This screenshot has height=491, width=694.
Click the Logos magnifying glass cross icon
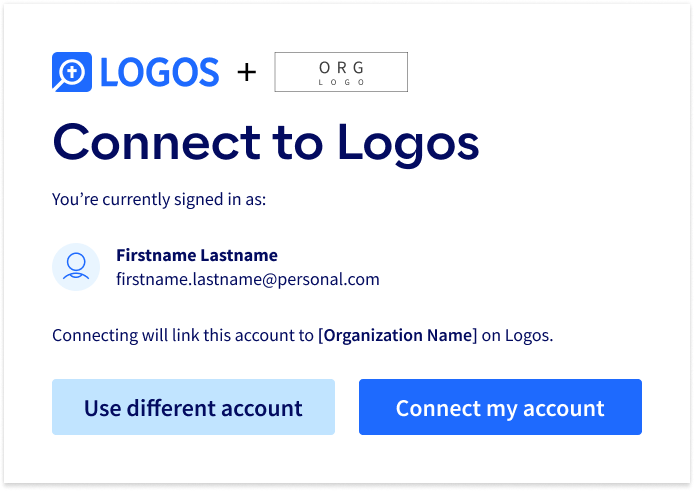[x=72, y=72]
